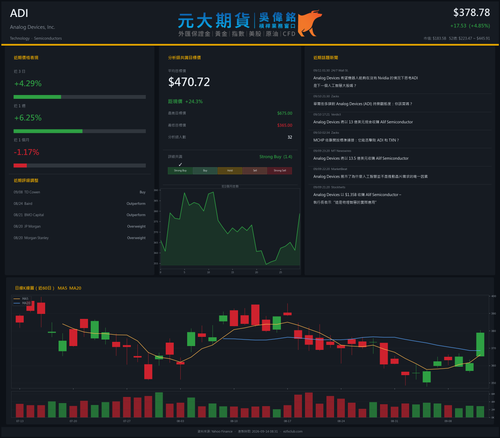500x438 pixels.
Task: Click the MA20 legend entry on candlestick chart
Action: pos(22,303)
